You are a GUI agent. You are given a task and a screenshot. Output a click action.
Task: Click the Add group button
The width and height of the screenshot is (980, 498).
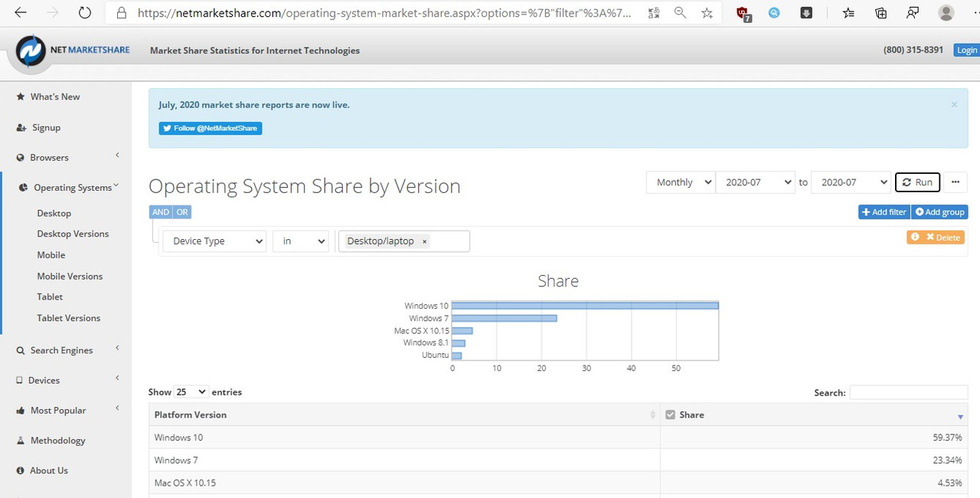pyautogui.click(x=939, y=212)
